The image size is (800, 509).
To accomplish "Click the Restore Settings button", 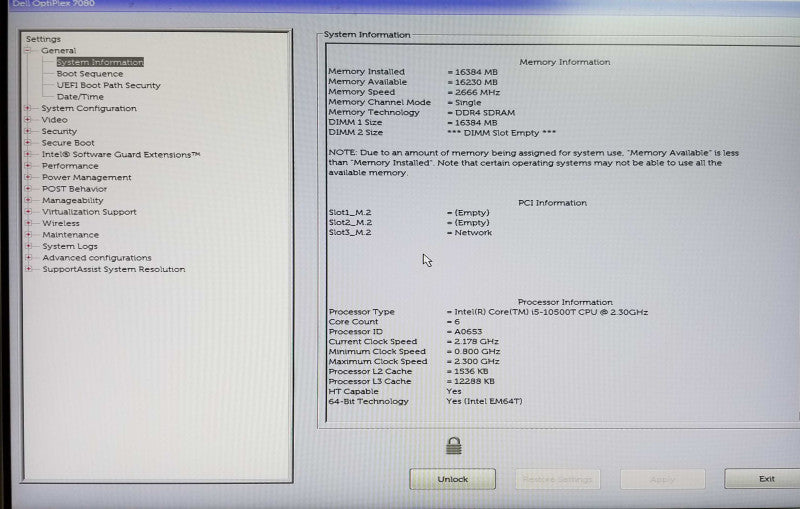I will tap(558, 479).
